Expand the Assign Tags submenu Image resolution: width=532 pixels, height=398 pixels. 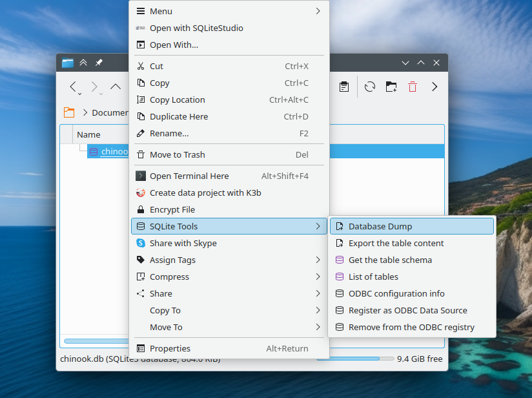[x=229, y=260]
